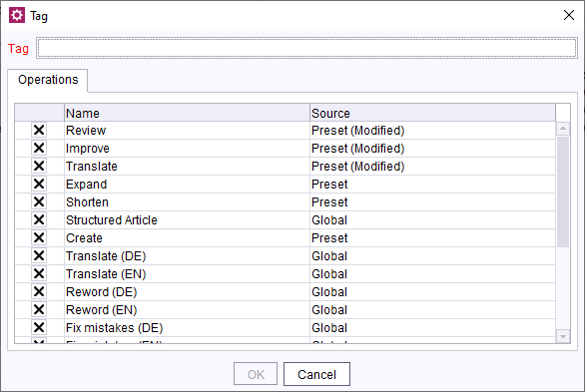585x392 pixels.
Task: Toggle the Translate operation checkbox
Action: click(39, 167)
